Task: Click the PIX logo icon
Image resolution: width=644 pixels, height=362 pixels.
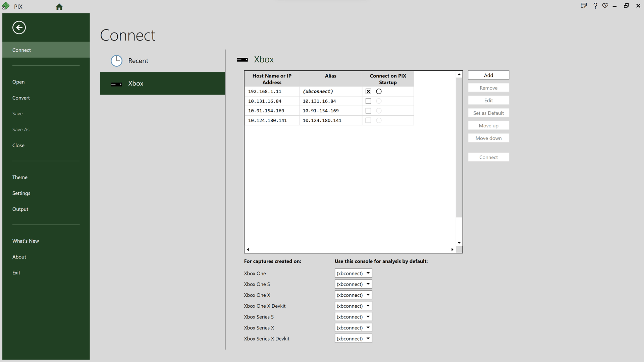Action: [x=6, y=6]
